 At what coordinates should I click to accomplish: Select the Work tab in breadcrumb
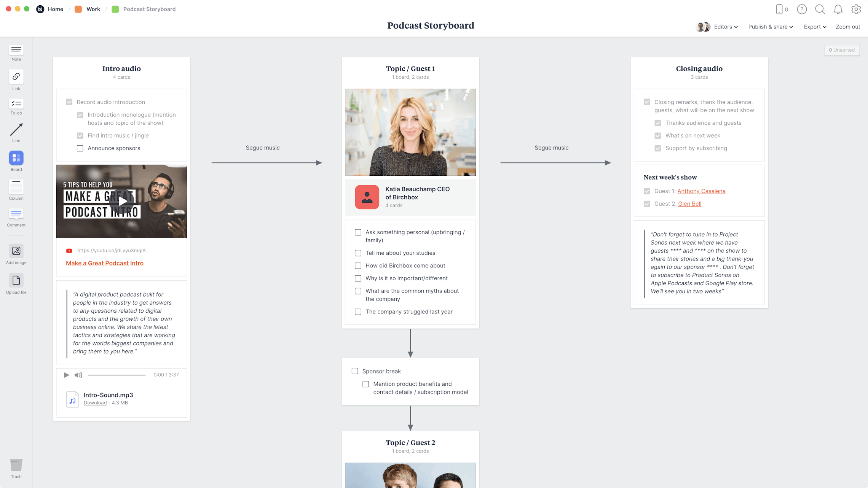pyautogui.click(x=93, y=9)
